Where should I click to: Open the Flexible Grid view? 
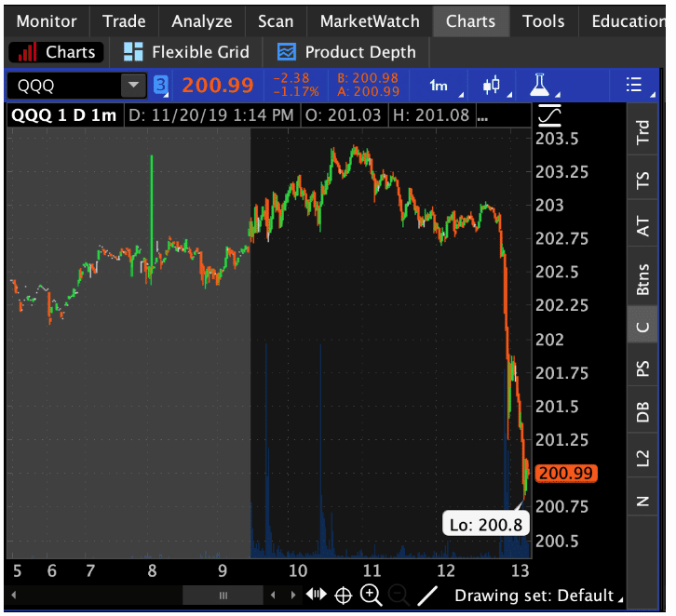(x=186, y=52)
